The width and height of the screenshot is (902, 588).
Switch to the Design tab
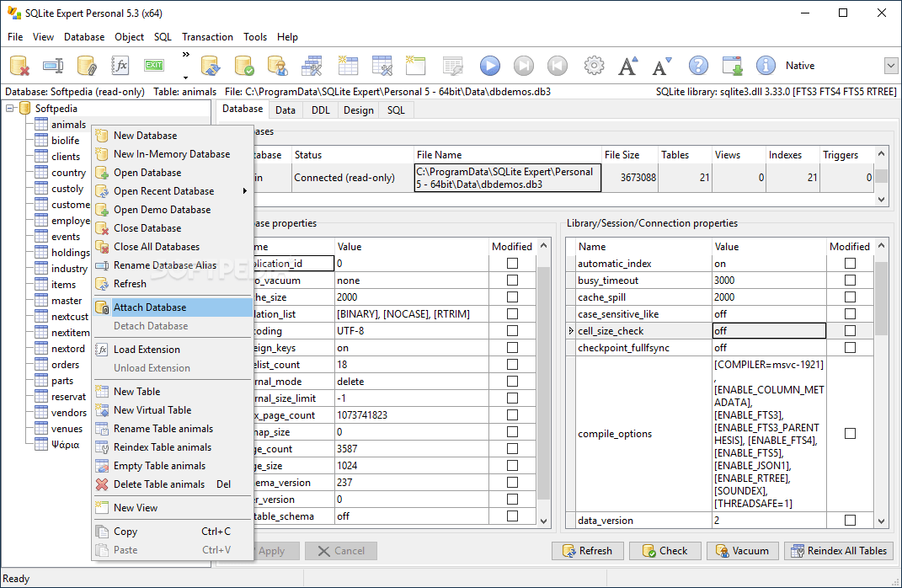coord(359,110)
